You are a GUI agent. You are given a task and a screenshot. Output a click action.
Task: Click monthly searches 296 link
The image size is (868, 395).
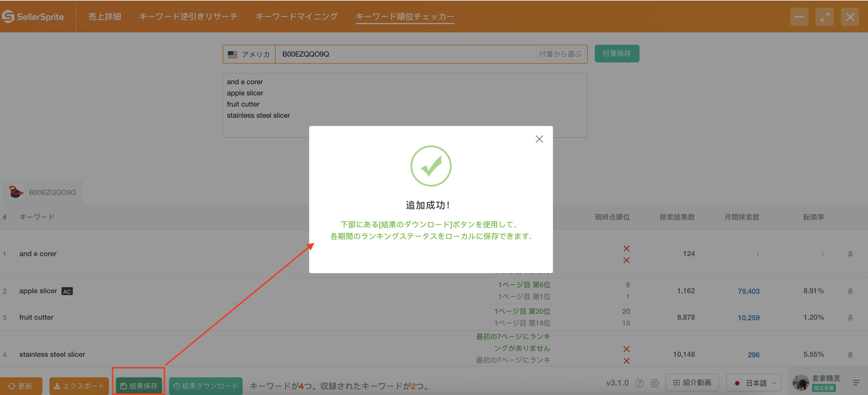(x=753, y=355)
